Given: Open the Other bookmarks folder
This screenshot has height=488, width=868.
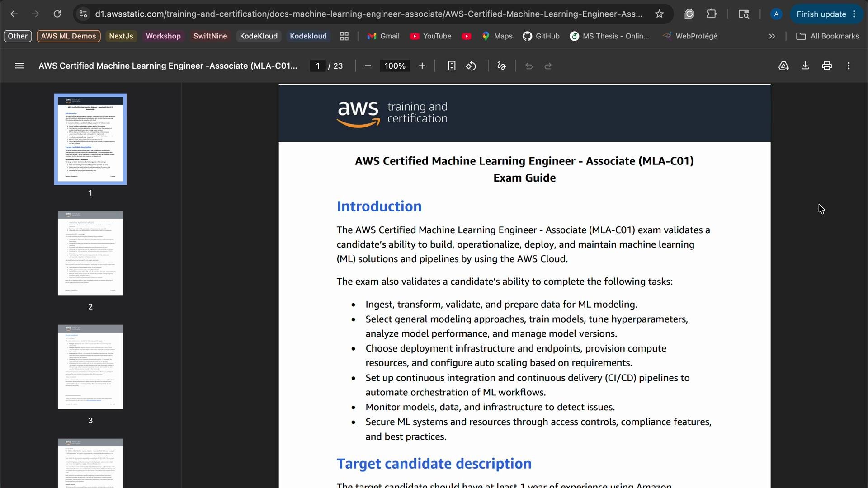Looking at the screenshot, I should click(18, 36).
